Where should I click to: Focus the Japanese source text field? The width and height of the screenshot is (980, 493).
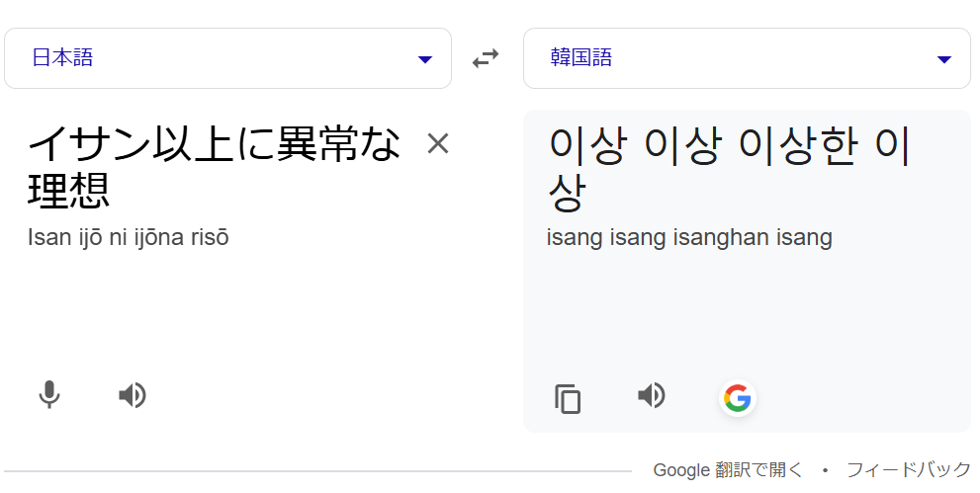[215, 167]
